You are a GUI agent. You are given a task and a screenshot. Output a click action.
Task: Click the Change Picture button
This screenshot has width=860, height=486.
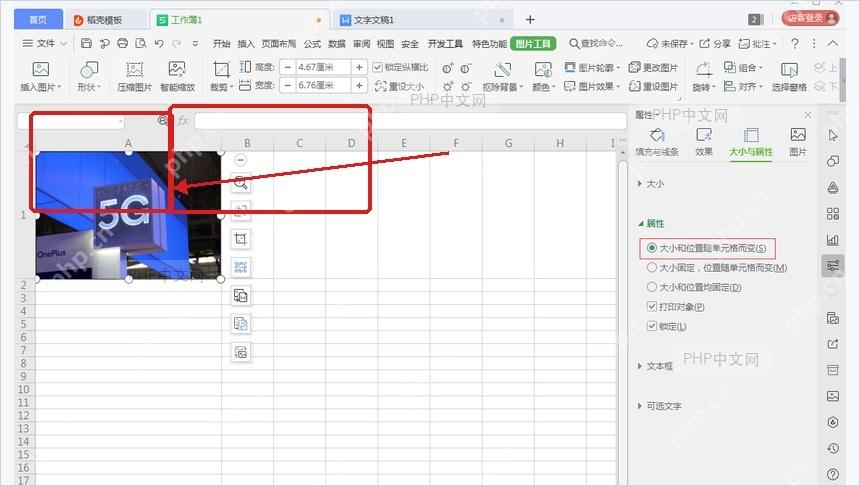(653, 67)
